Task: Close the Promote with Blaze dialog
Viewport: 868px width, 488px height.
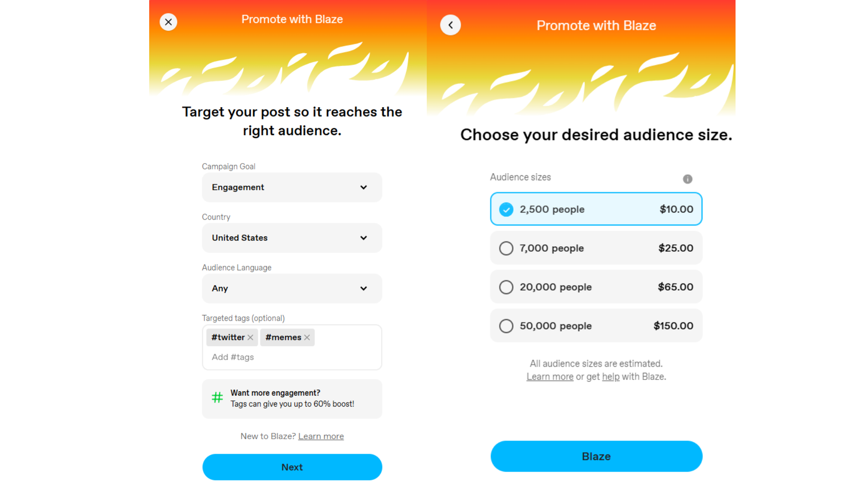Action: click(x=168, y=22)
